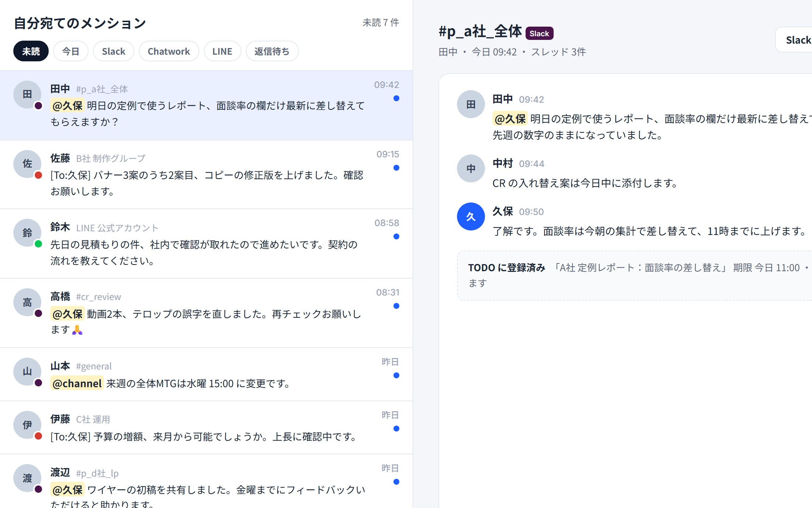Click 鈴木's avatar icon
Screen dimensions: 812x508
(27, 233)
